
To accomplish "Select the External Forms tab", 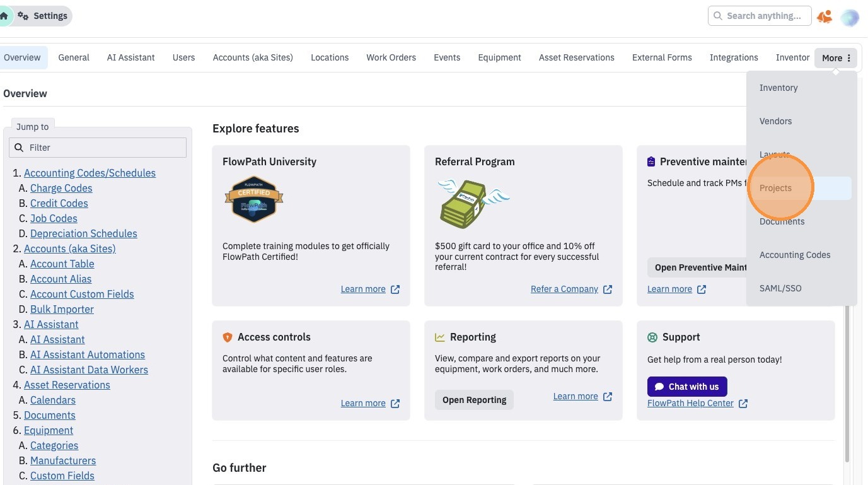I will pyautogui.click(x=662, y=57).
